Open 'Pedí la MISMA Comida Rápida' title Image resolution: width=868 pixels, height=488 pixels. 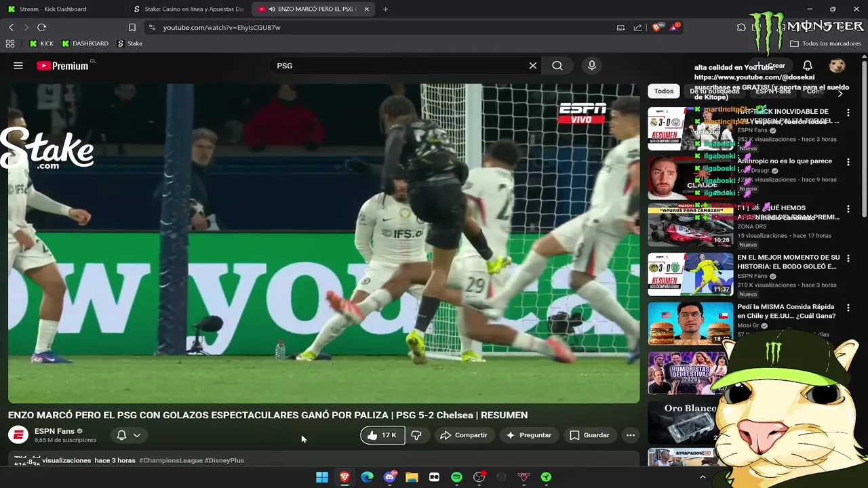pyautogui.click(x=786, y=311)
